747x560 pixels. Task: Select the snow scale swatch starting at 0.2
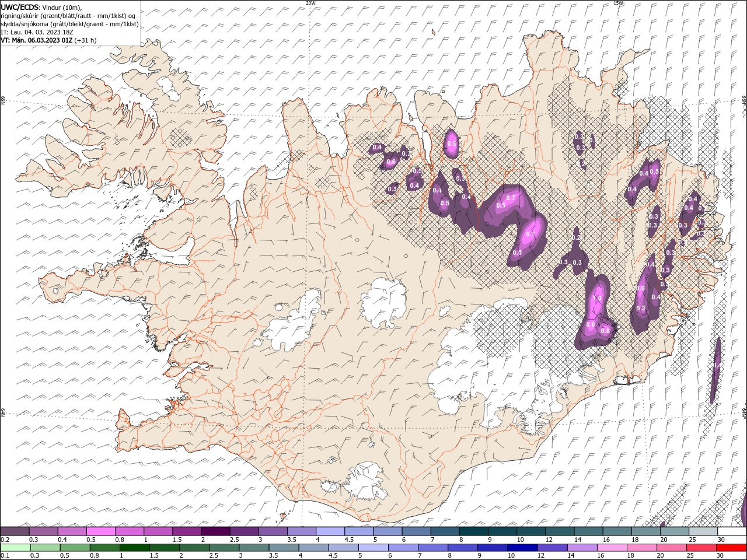15,531
